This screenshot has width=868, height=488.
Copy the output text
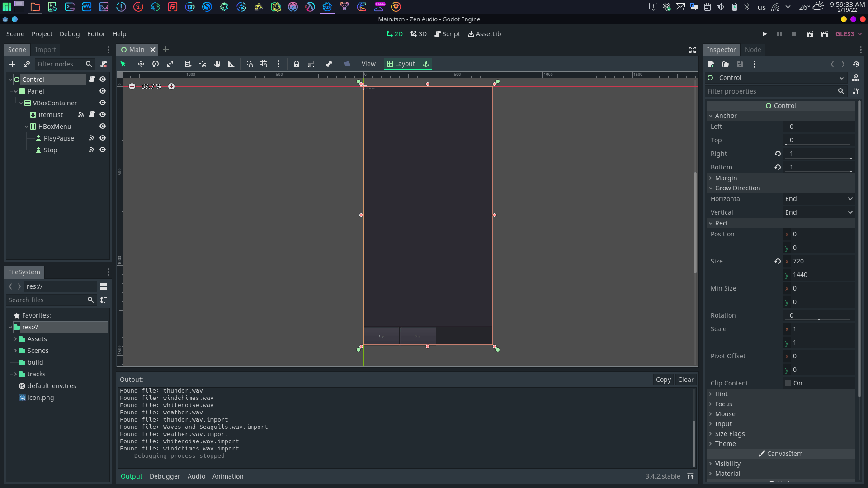(x=663, y=380)
